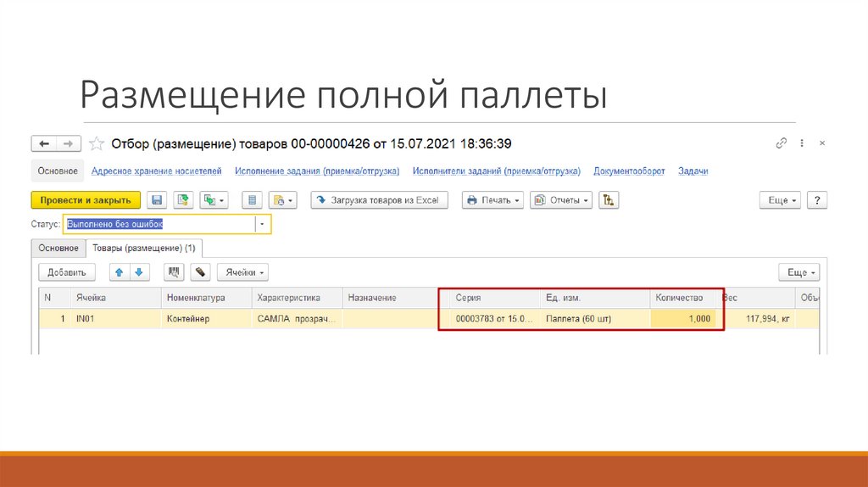Go back with the left arrow button
Screen dimensions: 868x487
(44, 144)
